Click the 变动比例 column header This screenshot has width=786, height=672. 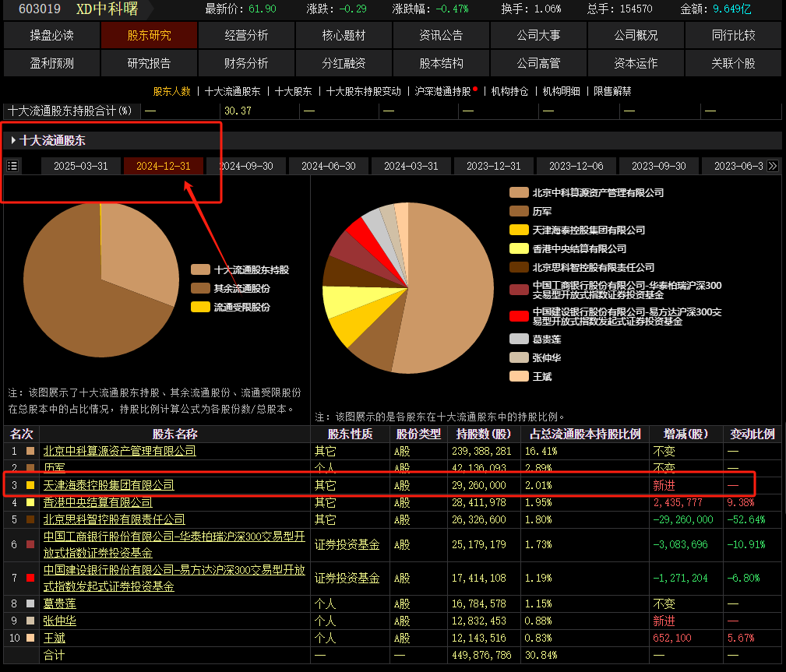coord(753,434)
